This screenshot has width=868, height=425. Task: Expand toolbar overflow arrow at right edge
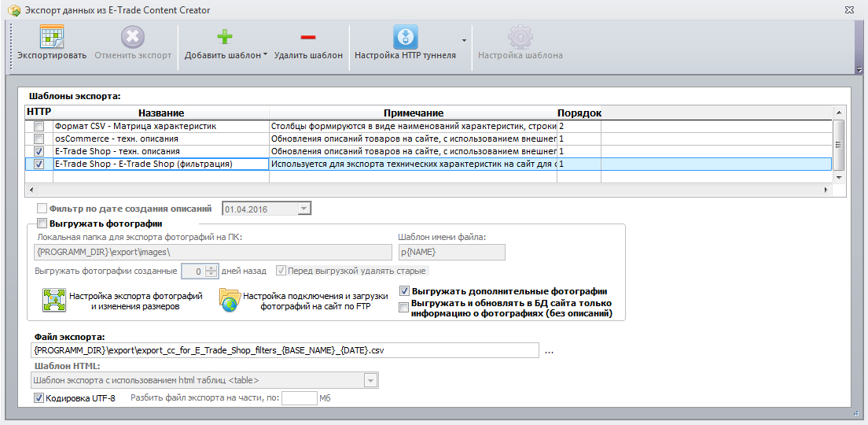[x=859, y=70]
